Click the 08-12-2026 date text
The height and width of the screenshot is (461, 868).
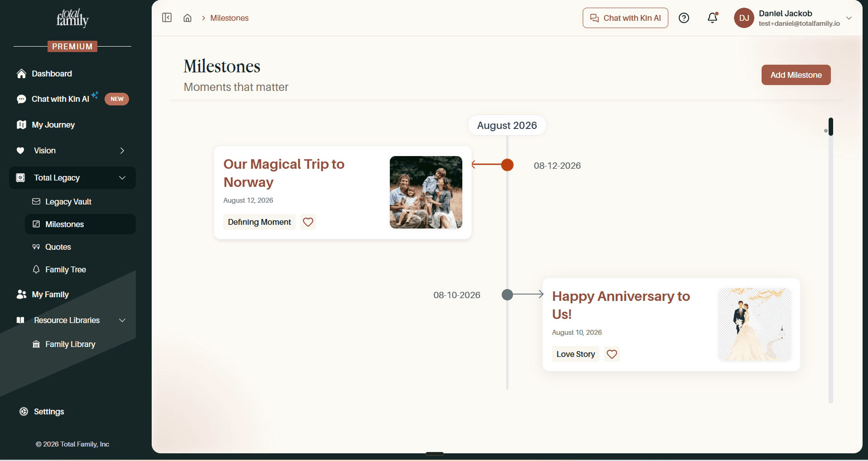pos(557,166)
